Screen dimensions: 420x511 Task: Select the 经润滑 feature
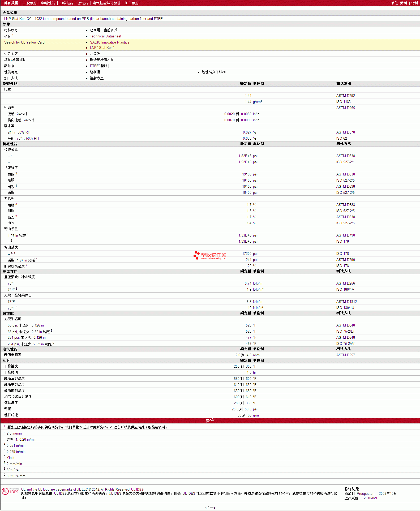click(x=95, y=72)
